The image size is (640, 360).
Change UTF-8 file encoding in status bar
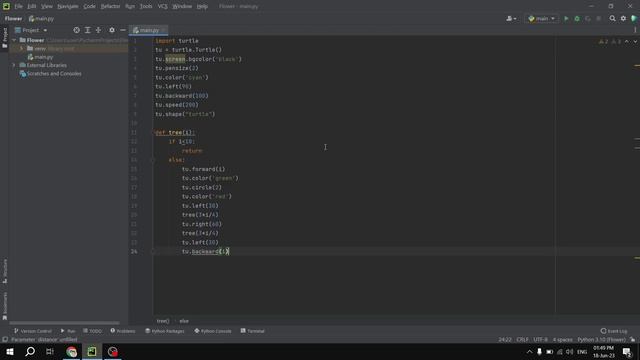[540, 340]
